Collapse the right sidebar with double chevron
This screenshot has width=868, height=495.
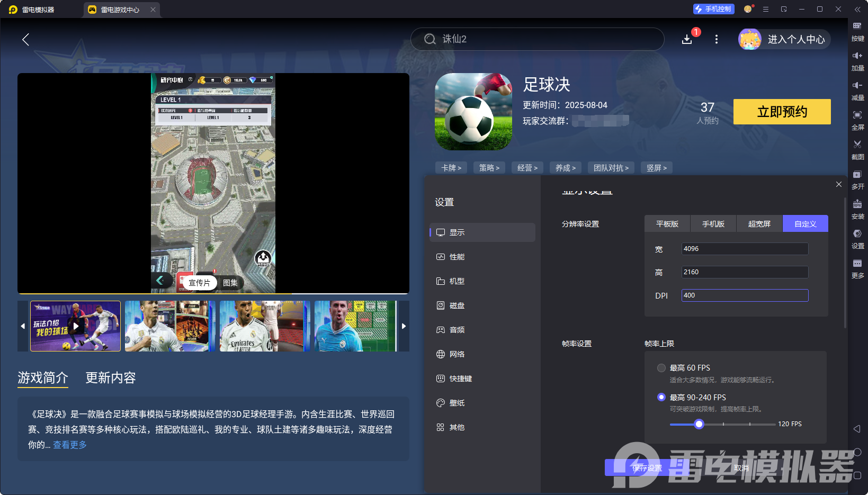857,10
